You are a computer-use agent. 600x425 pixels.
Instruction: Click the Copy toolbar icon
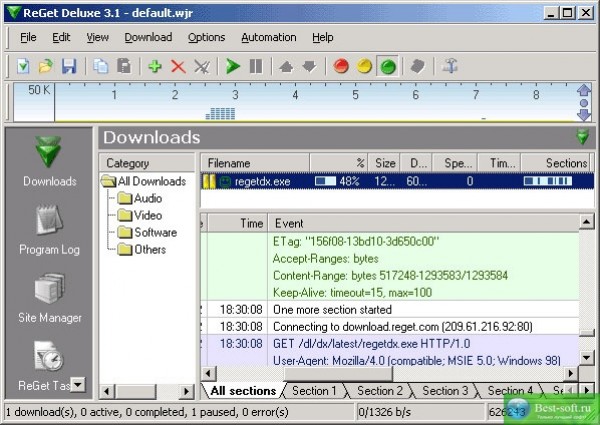click(x=101, y=67)
